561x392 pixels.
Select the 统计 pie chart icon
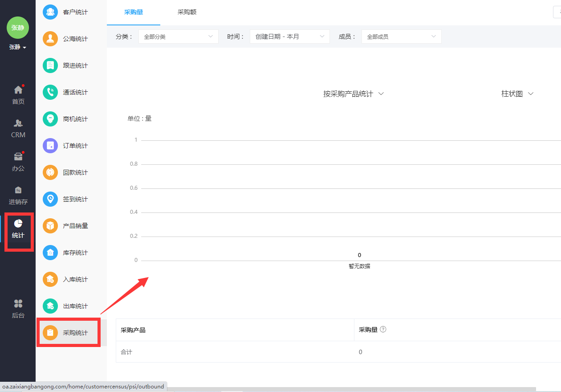18,223
